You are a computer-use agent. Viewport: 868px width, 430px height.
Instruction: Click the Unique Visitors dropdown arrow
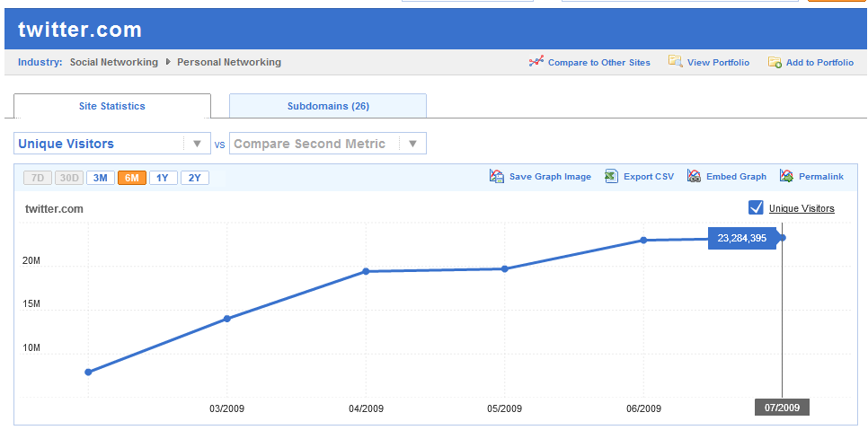[x=197, y=144]
